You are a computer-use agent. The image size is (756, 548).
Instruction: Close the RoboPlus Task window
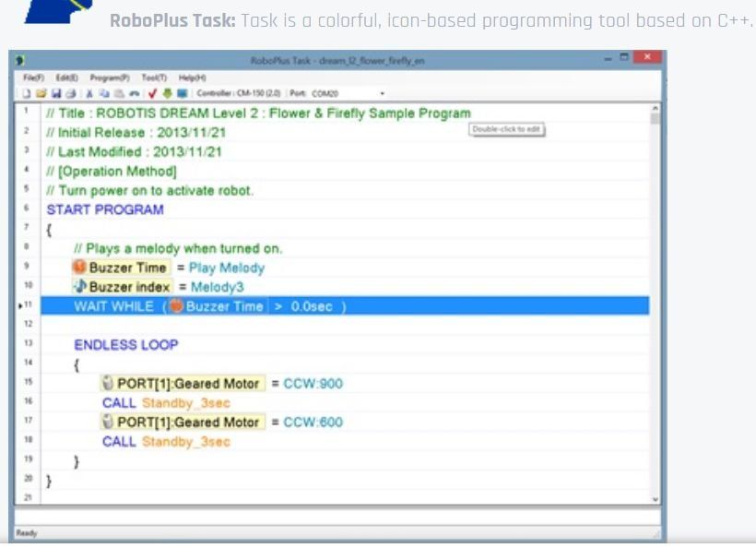coord(647,57)
